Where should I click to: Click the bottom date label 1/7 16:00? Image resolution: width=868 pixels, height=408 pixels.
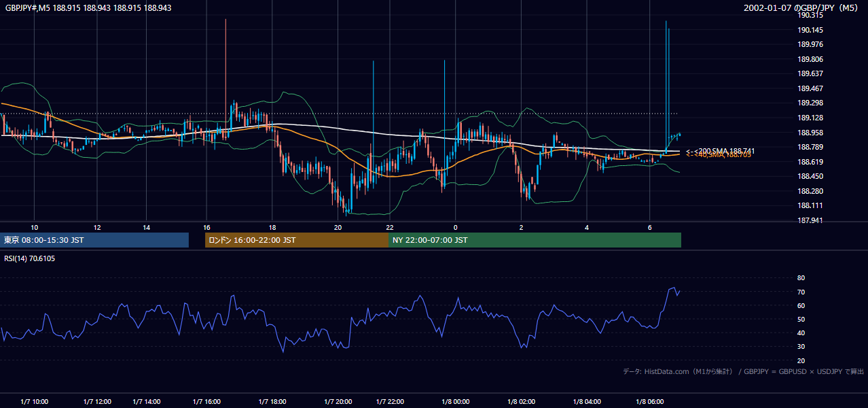[x=207, y=401]
